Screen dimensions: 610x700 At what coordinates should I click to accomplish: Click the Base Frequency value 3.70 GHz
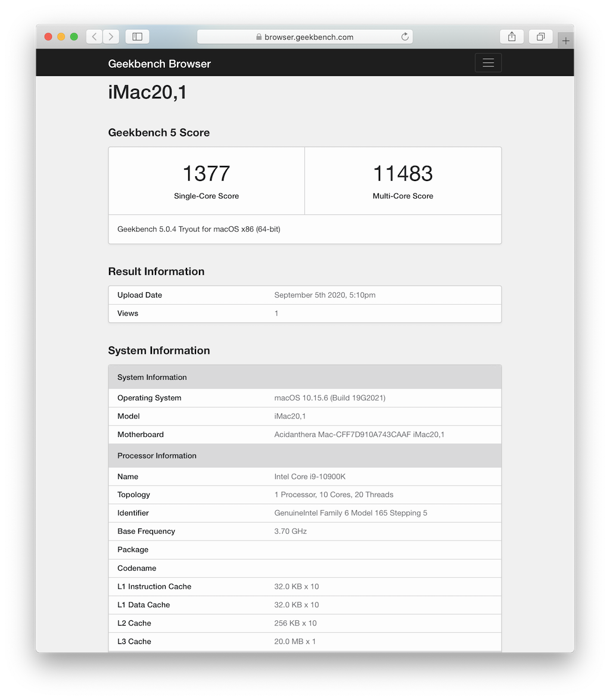291,531
